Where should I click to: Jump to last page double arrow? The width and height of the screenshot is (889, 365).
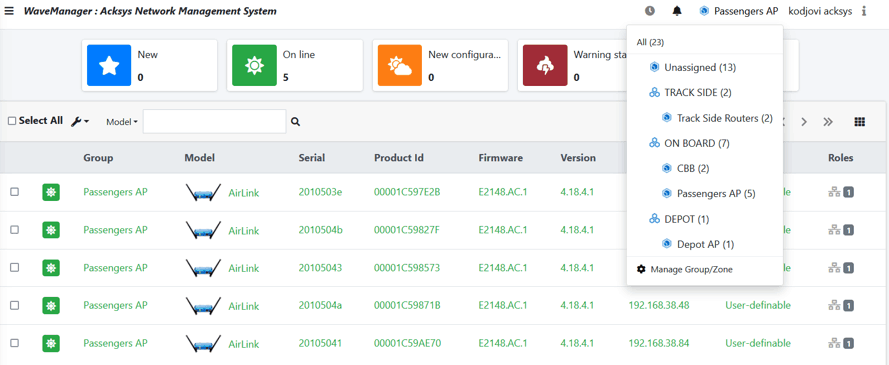coord(828,122)
